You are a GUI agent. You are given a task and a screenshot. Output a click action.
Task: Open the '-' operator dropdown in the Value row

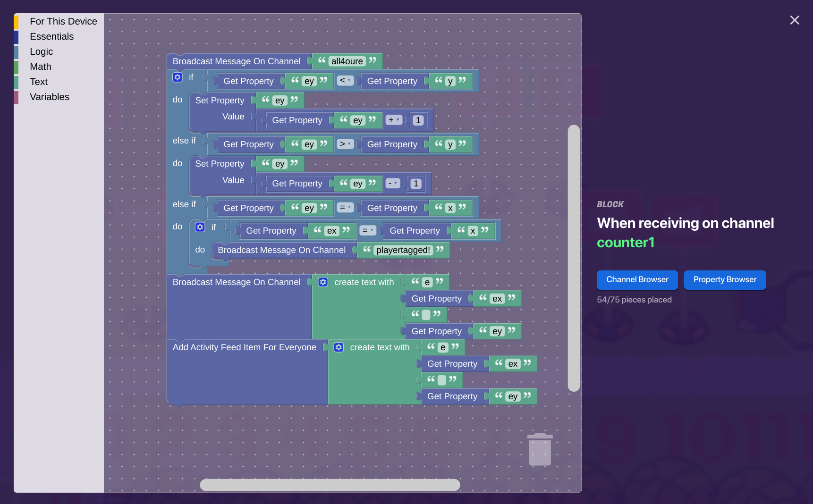click(393, 183)
